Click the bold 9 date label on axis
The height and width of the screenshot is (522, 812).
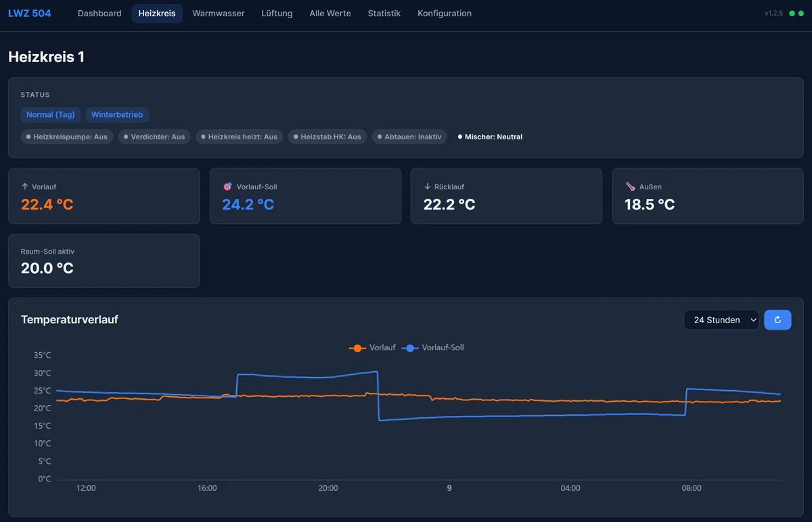[449, 488]
